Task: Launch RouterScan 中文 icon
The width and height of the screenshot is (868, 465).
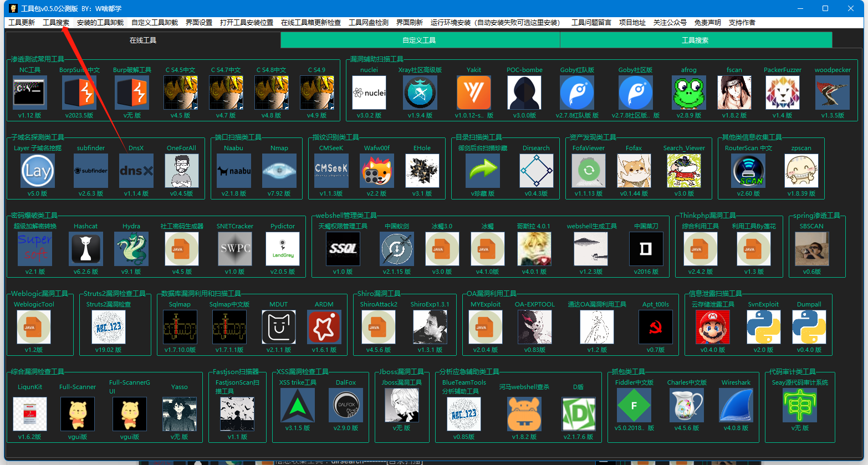Action: coord(749,171)
